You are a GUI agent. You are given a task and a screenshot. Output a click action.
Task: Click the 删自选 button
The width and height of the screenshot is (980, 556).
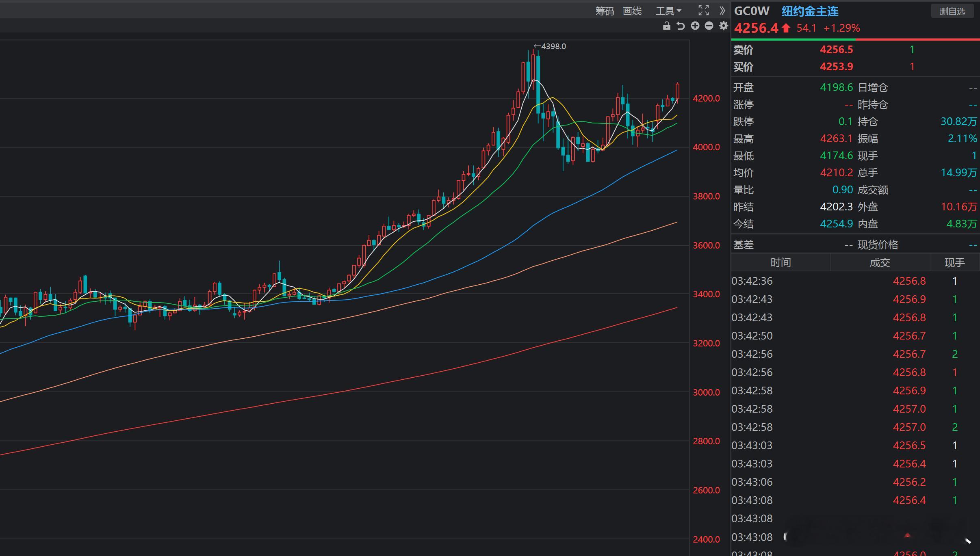952,11
